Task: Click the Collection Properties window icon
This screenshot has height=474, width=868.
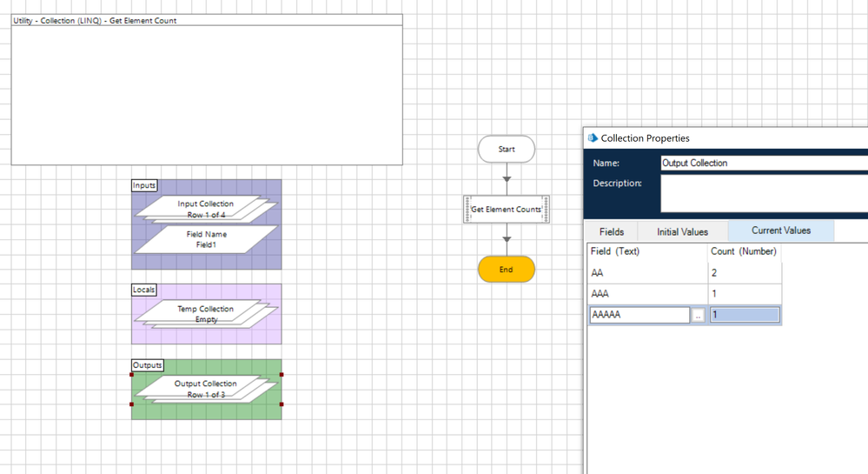Action: click(x=593, y=138)
